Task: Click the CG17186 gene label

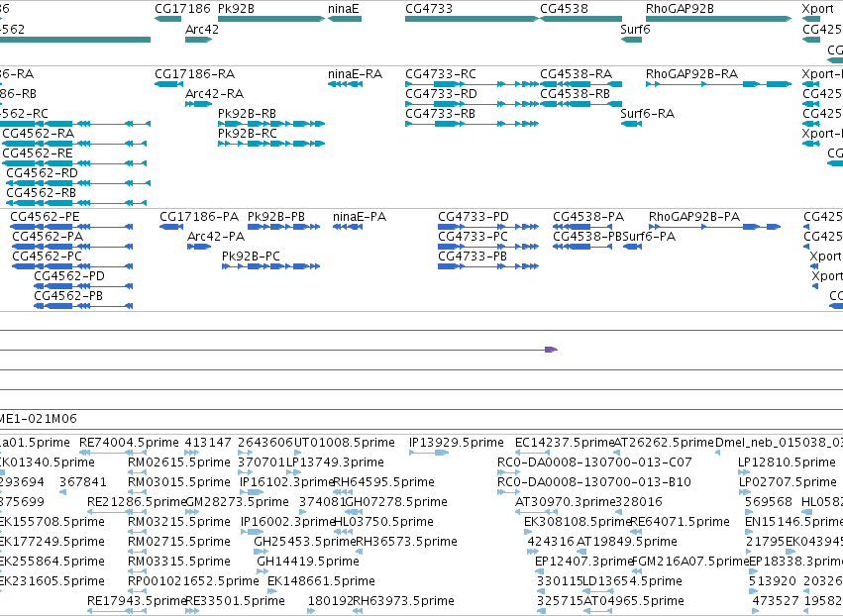Action: (183, 9)
